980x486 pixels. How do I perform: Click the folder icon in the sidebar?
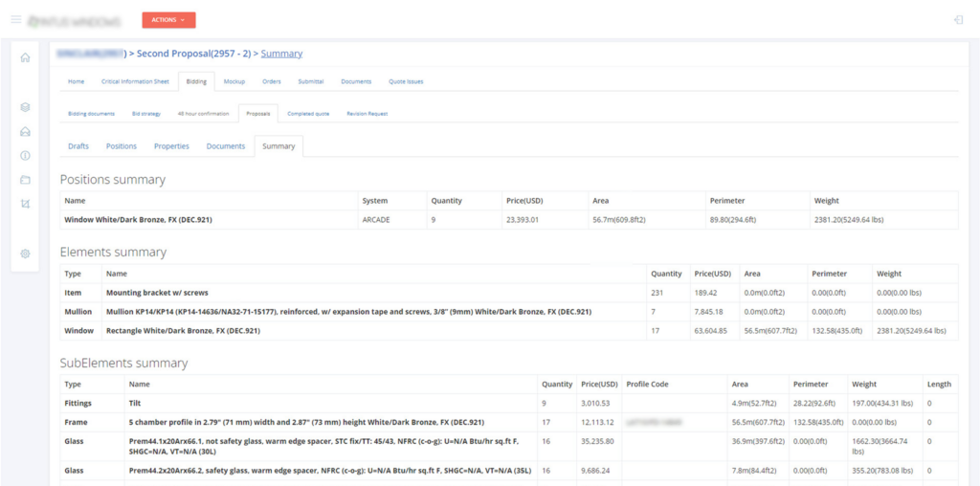pyautogui.click(x=25, y=179)
